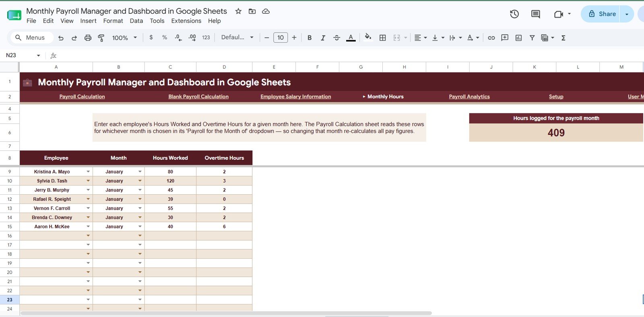Click the horizontal scrollbar
Viewport: 644px width, 317px height.
[x=226, y=313]
